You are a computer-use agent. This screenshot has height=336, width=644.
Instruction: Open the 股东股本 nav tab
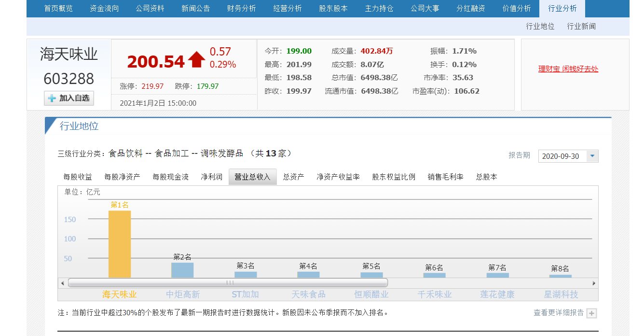coord(333,9)
